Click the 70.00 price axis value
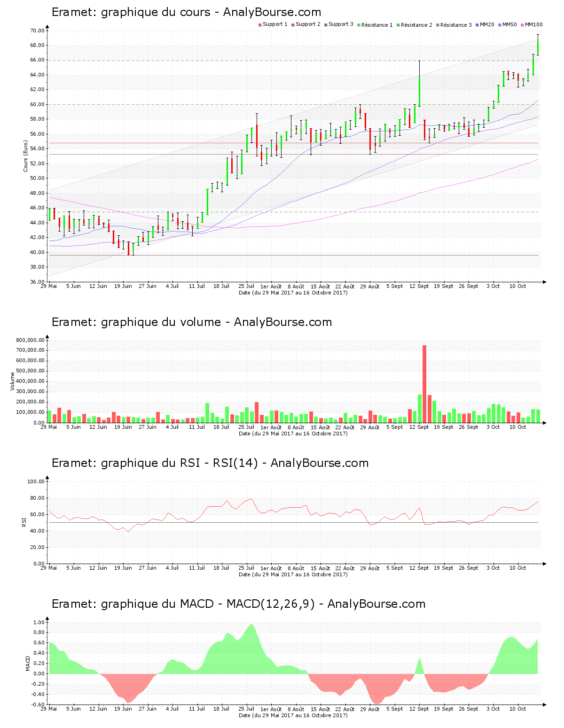The image size is (564, 728). click(x=38, y=31)
